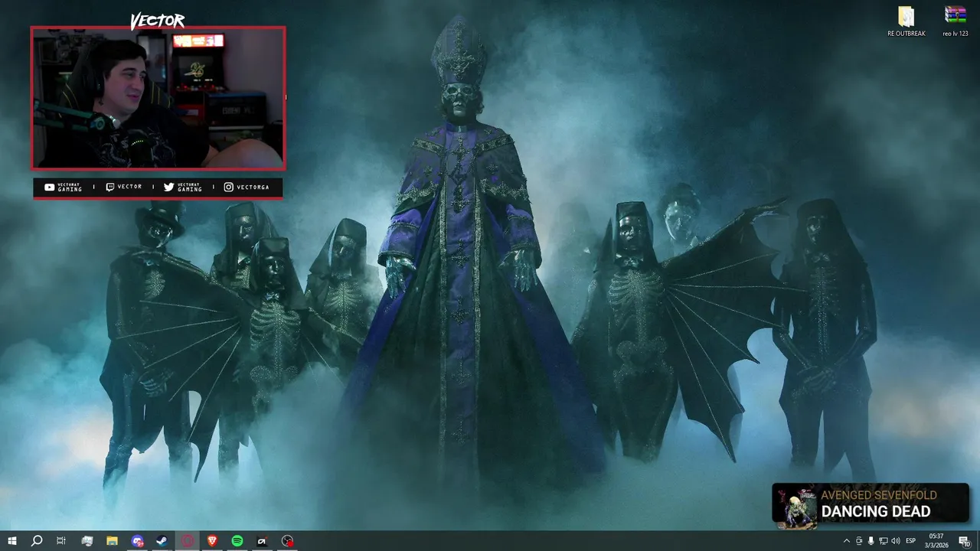
Task: Open OBS Studio from taskbar
Action: pyautogui.click(x=287, y=541)
